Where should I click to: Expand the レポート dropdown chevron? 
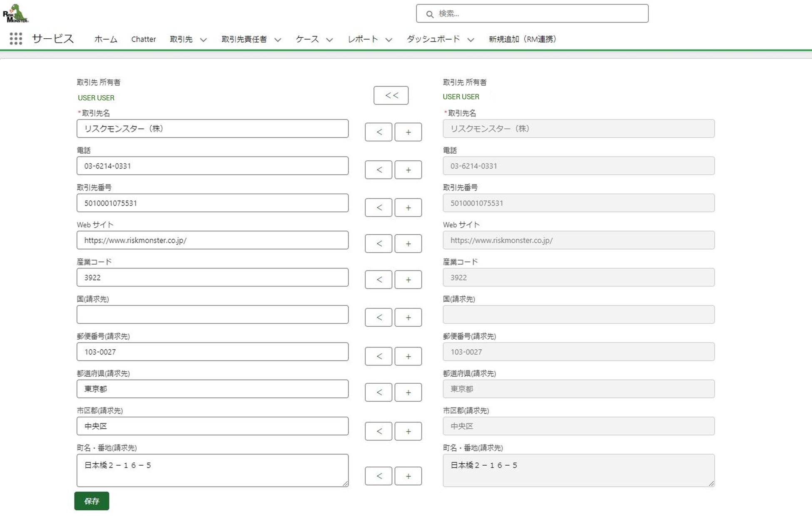pyautogui.click(x=389, y=40)
